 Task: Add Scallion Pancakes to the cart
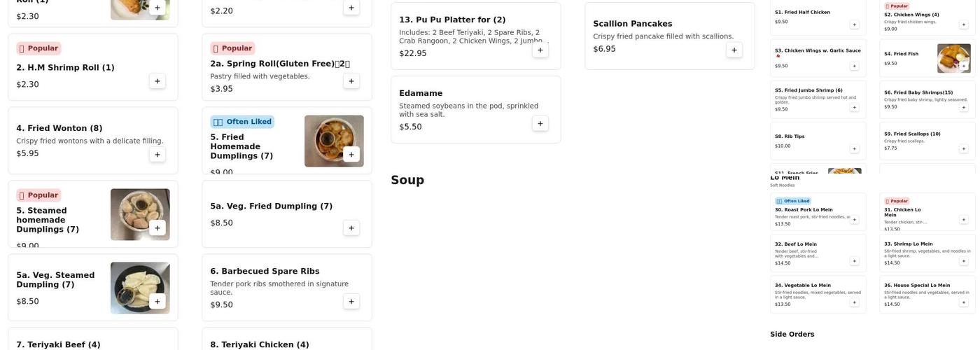click(x=734, y=50)
